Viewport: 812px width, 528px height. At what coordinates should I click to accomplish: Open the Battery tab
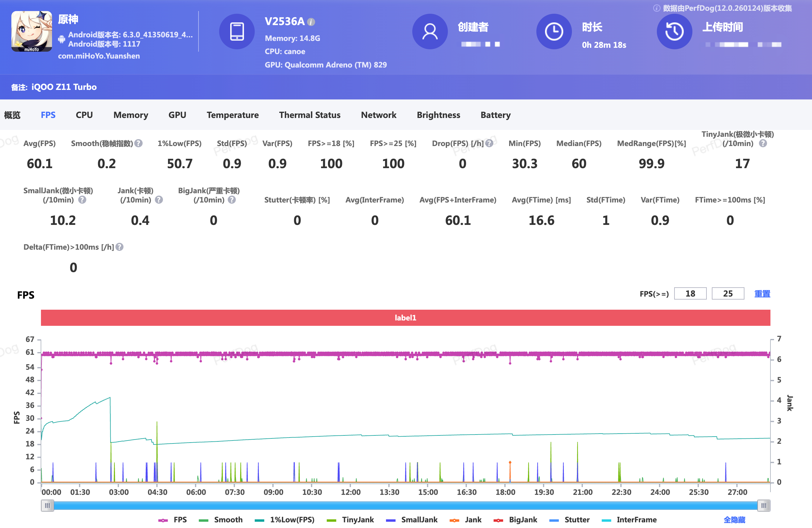(495, 115)
